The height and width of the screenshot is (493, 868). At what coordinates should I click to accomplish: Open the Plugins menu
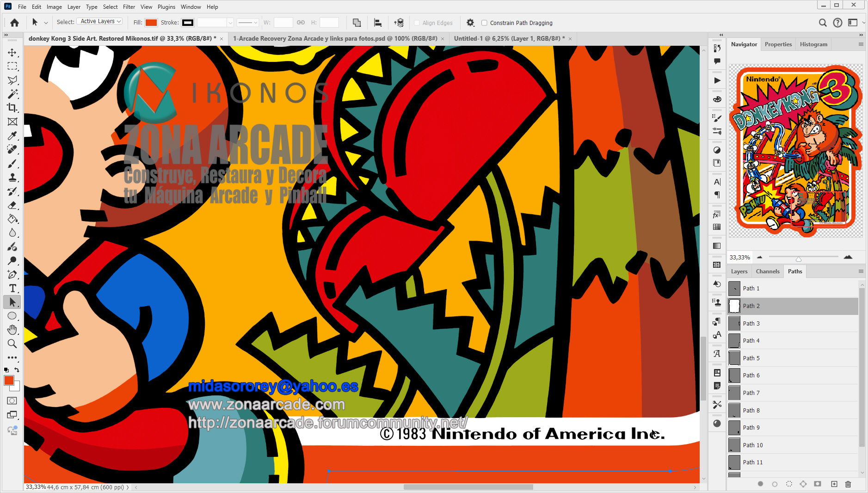(x=166, y=7)
